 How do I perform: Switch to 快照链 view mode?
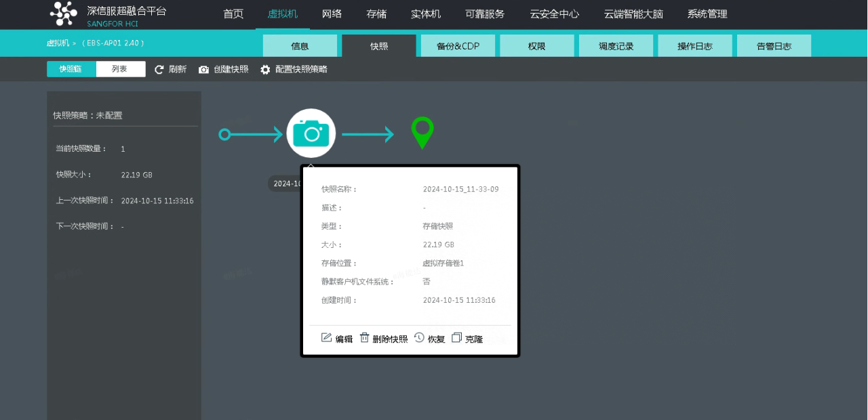point(71,69)
